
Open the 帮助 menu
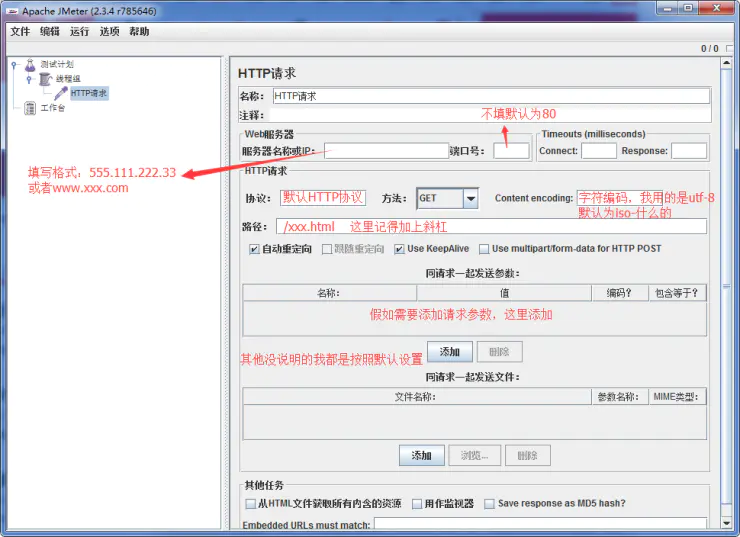click(139, 32)
